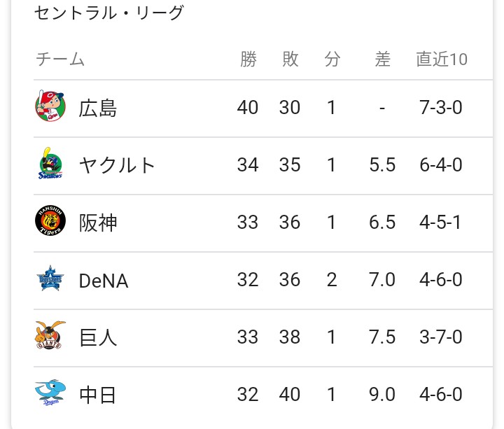This screenshot has height=429, width=504.
Task: Click the 勝 wins column header
Action: pyautogui.click(x=248, y=59)
